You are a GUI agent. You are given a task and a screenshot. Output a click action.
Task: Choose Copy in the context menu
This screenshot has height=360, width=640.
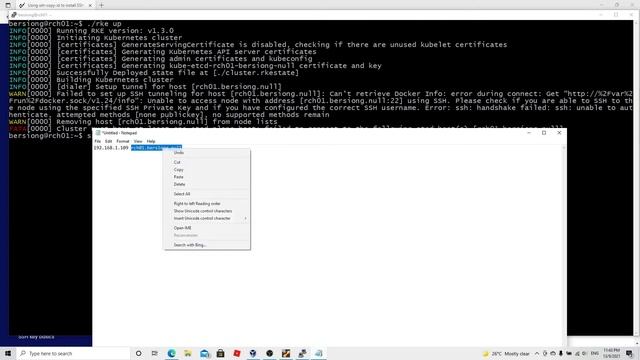(207, 169)
